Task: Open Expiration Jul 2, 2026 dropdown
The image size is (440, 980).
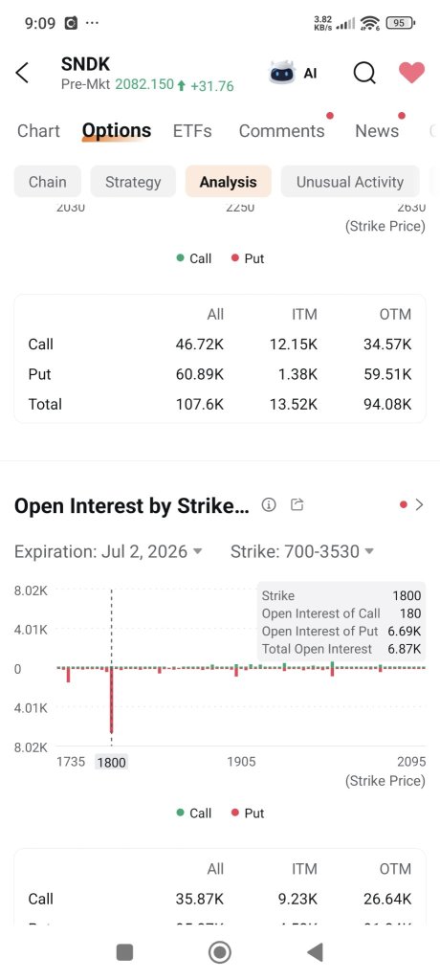Action: click(x=109, y=551)
